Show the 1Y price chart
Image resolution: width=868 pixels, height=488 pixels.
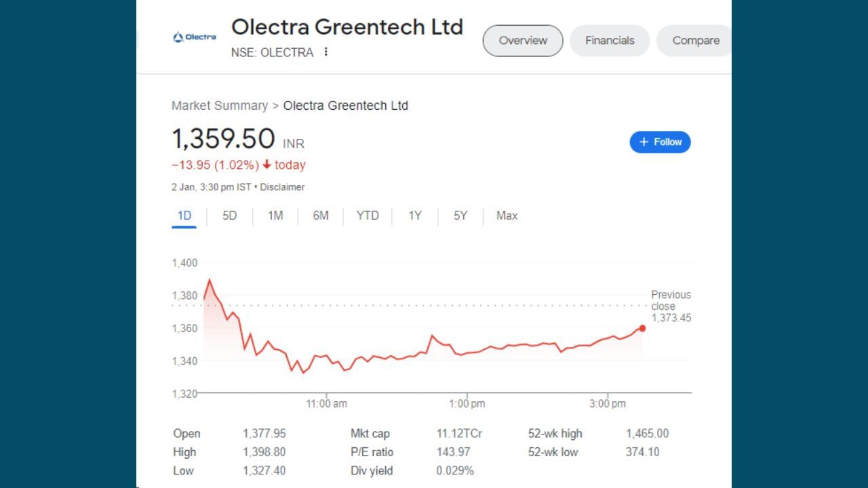[x=415, y=216]
